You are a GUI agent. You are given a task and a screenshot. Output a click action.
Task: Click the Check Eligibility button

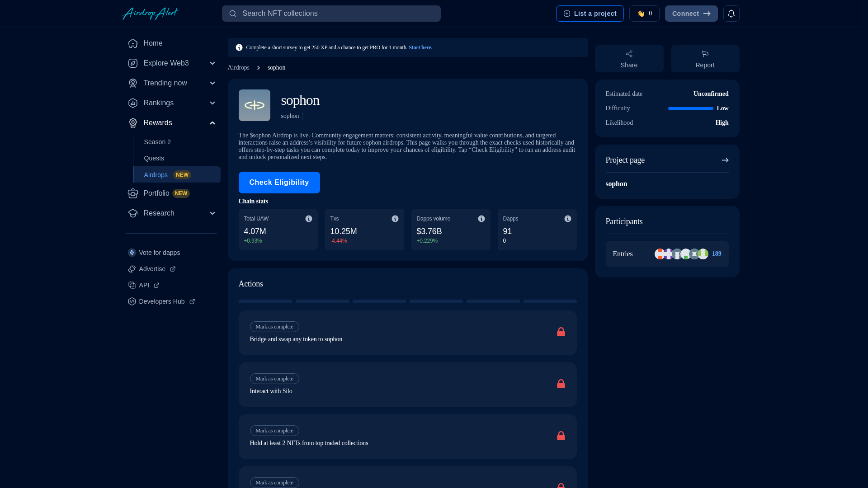279,183
